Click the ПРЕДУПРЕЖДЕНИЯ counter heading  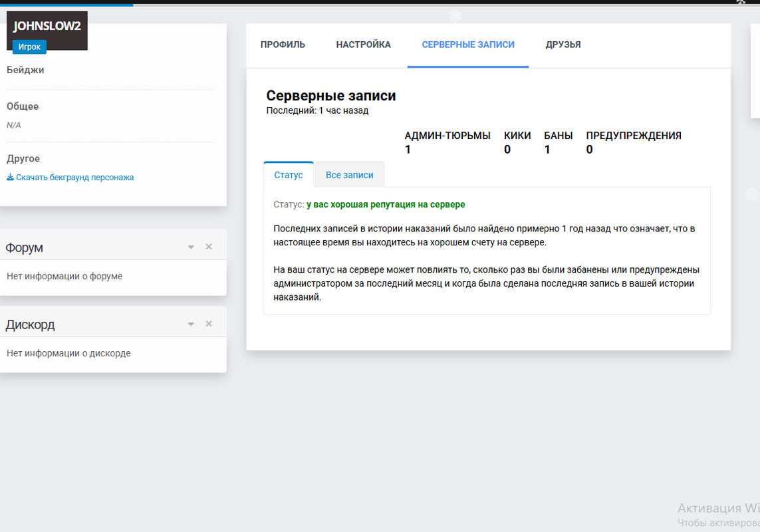(x=634, y=136)
